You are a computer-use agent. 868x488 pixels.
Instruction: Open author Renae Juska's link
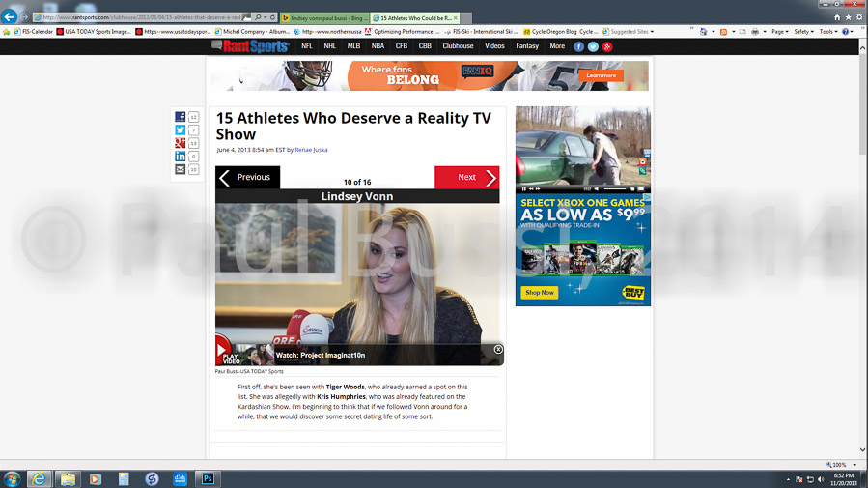[311, 150]
